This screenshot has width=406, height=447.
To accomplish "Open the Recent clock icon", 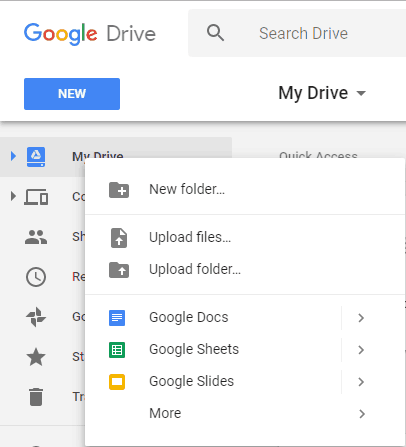I will click(36, 277).
